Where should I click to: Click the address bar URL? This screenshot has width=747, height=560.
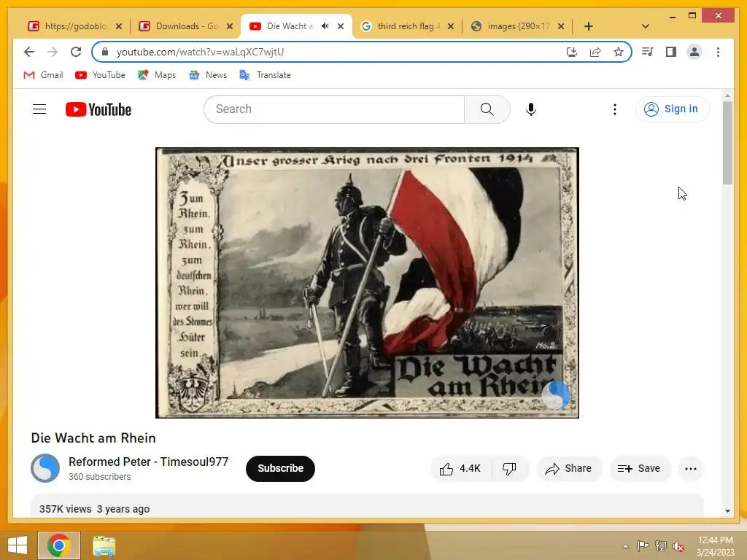(200, 52)
